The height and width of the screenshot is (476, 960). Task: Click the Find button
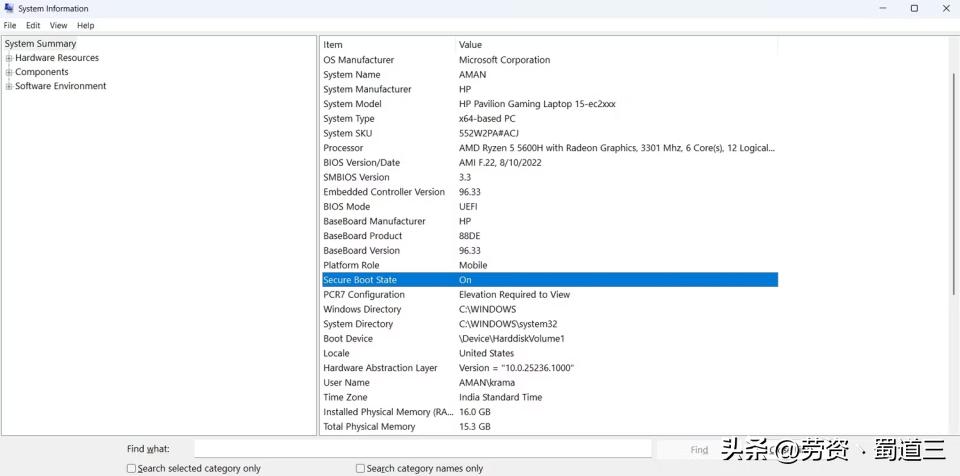point(699,450)
